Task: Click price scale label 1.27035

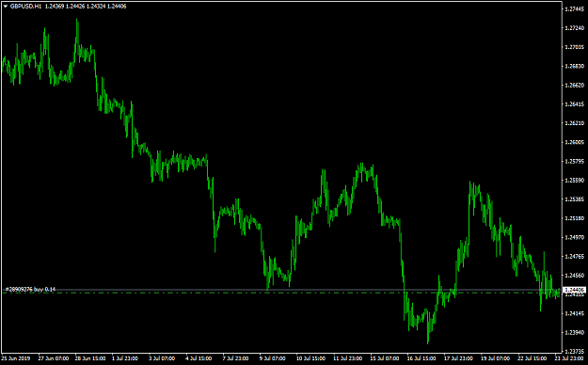Action: point(575,47)
